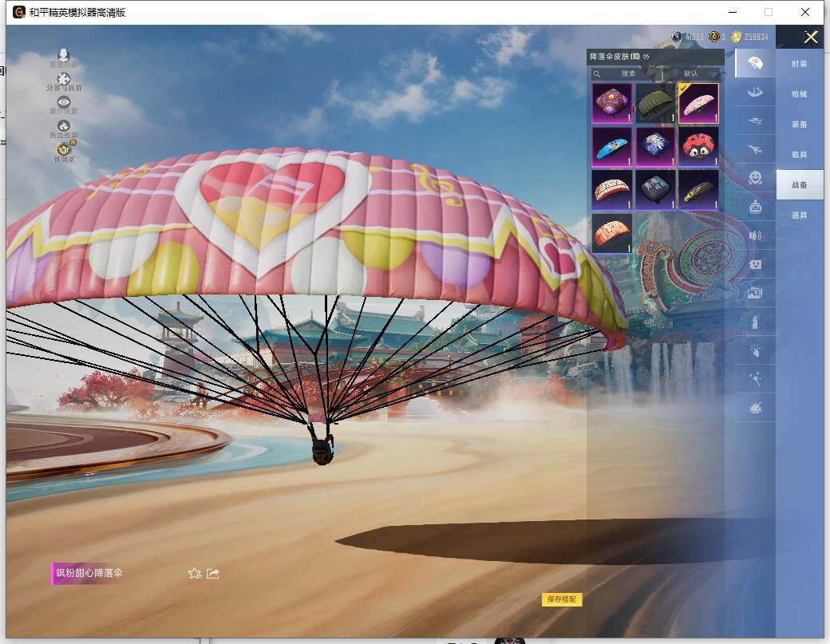Click the 256834 gold balance
The image size is (830, 644).
pyautogui.click(x=756, y=37)
